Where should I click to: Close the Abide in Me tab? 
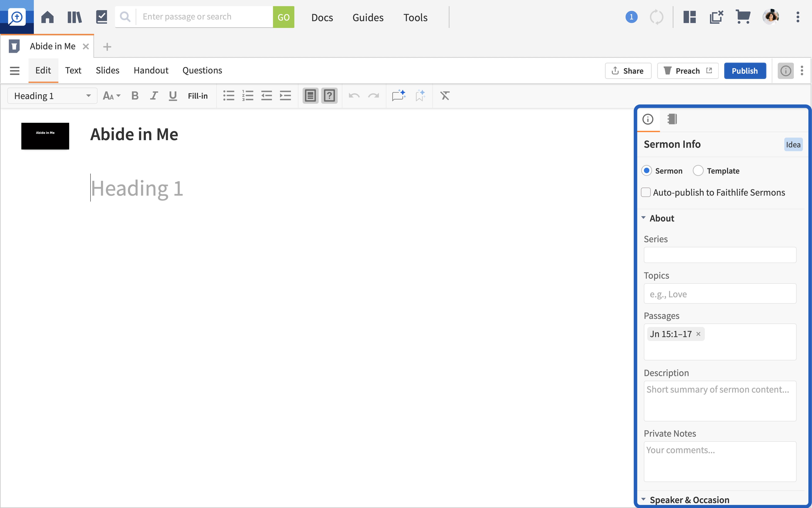(86, 46)
